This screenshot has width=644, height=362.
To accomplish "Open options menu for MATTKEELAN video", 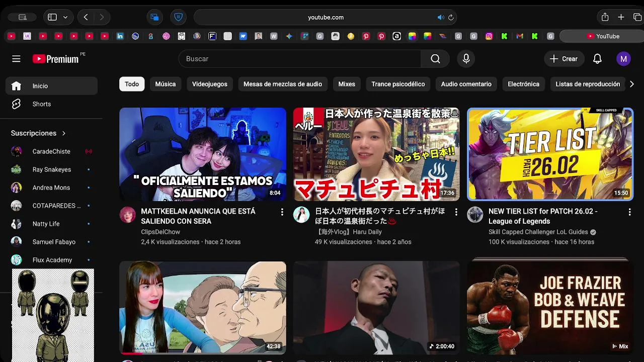I will point(282,212).
